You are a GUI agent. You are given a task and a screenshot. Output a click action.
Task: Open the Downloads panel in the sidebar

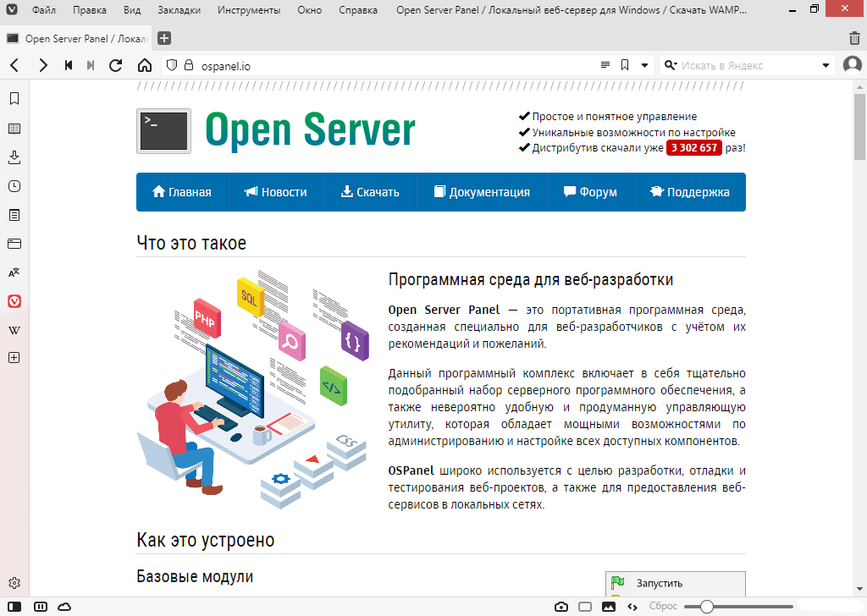[14, 157]
